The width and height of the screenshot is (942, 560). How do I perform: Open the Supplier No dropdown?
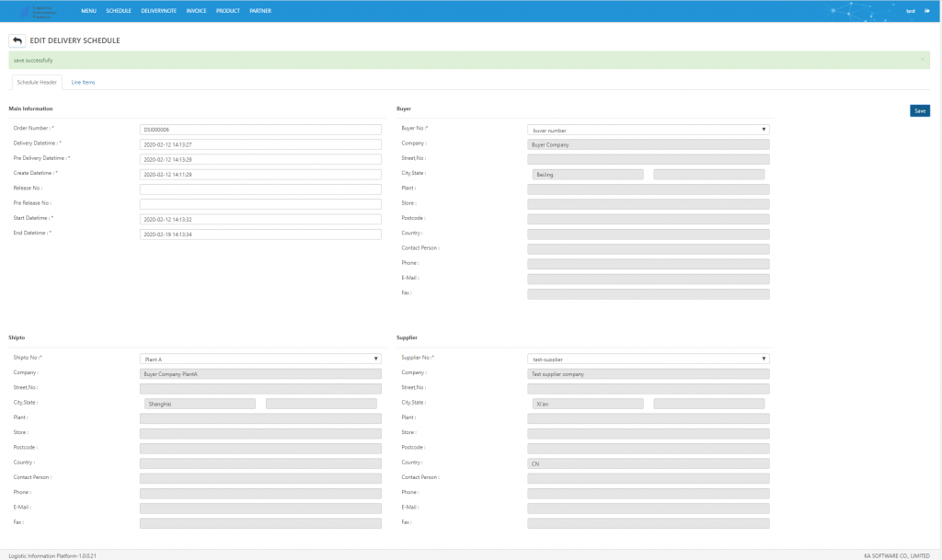[649, 359]
